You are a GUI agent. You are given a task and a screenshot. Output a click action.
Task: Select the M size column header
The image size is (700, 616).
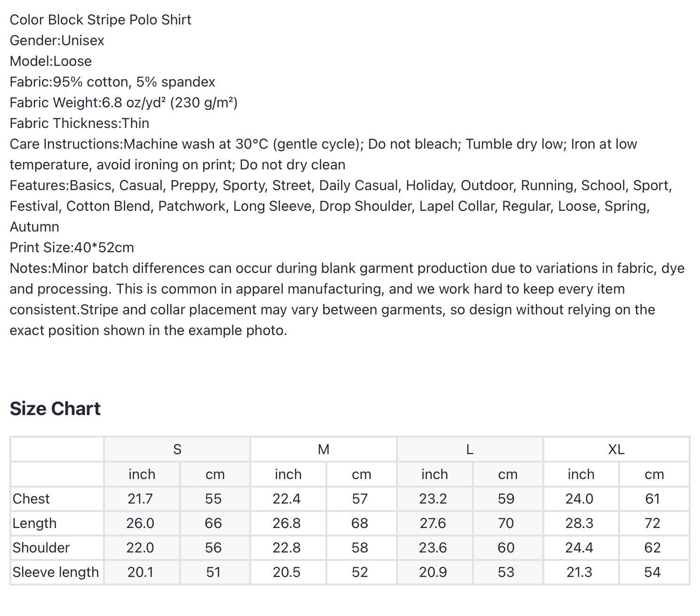(323, 449)
